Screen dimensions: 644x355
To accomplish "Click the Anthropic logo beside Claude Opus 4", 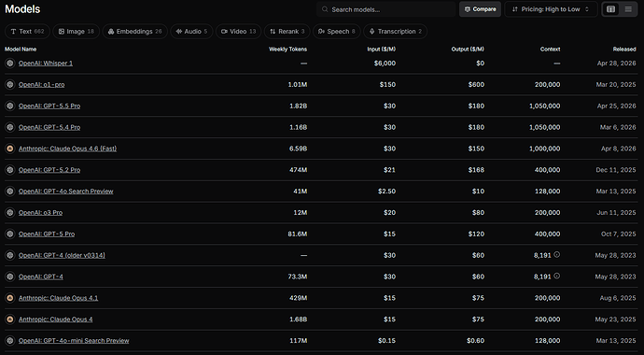I will [x=10, y=319].
